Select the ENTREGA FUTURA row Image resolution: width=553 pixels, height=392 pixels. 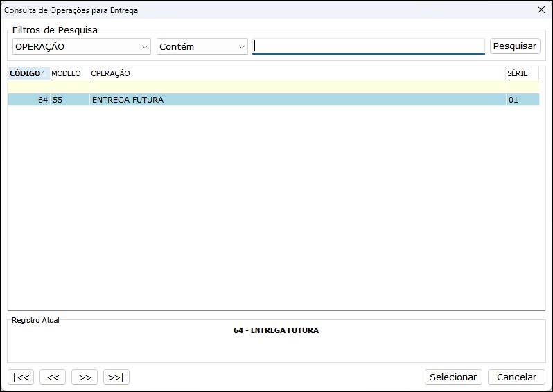click(x=274, y=100)
